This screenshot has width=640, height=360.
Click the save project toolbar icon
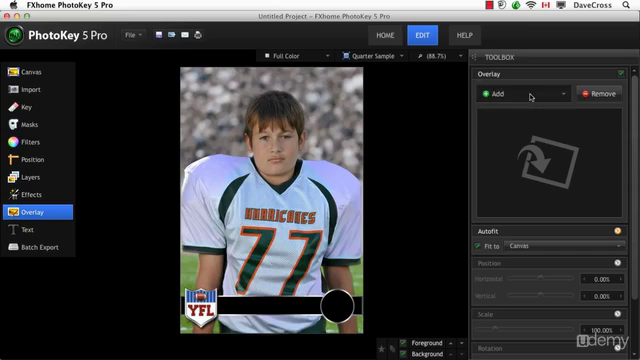click(x=159, y=35)
